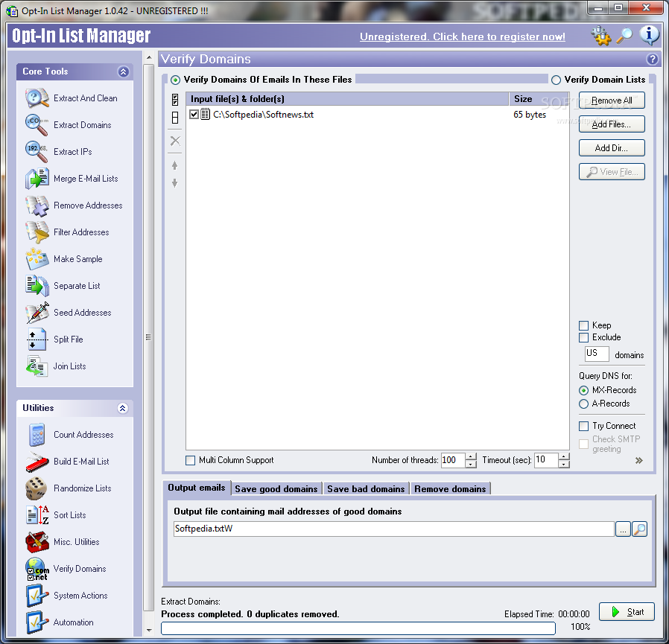Remove selected file with the X icon
Screen dimensions: 669x644
click(x=175, y=141)
